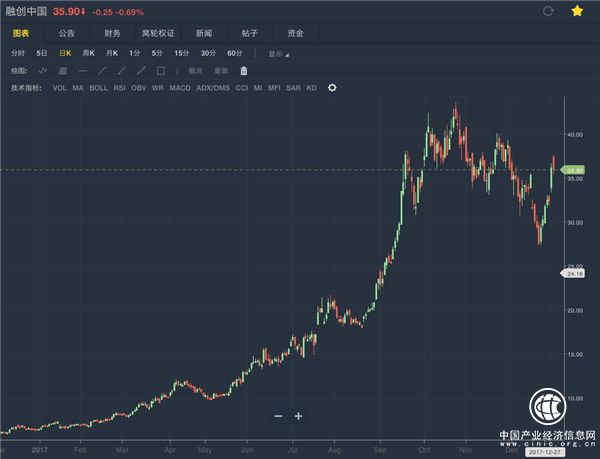Select the horizontal line drawing tool

click(82, 71)
